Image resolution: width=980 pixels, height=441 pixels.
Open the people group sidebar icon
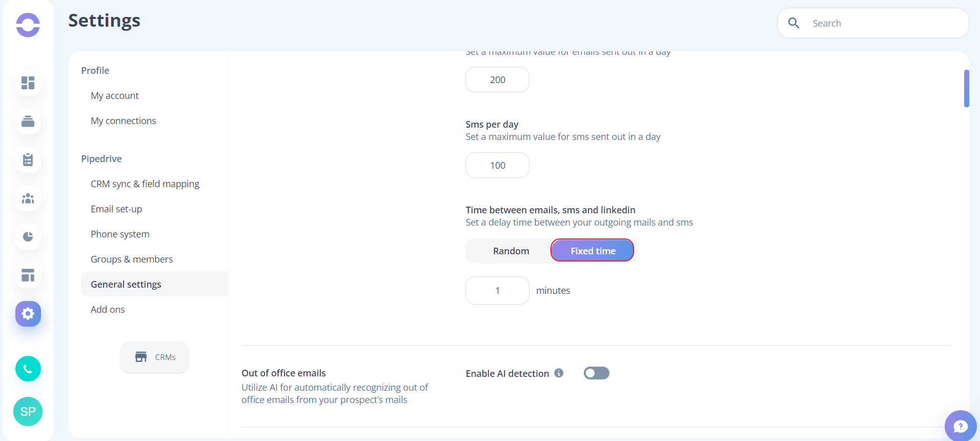tap(28, 198)
